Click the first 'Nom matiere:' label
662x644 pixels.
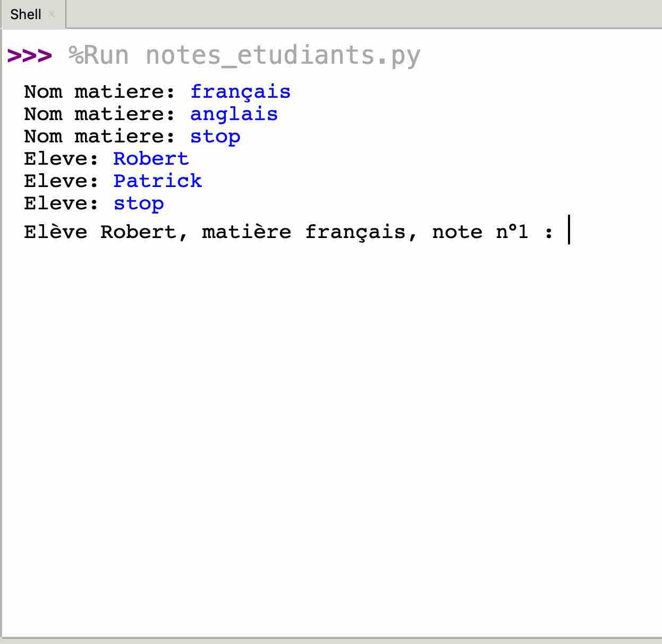[x=99, y=92]
